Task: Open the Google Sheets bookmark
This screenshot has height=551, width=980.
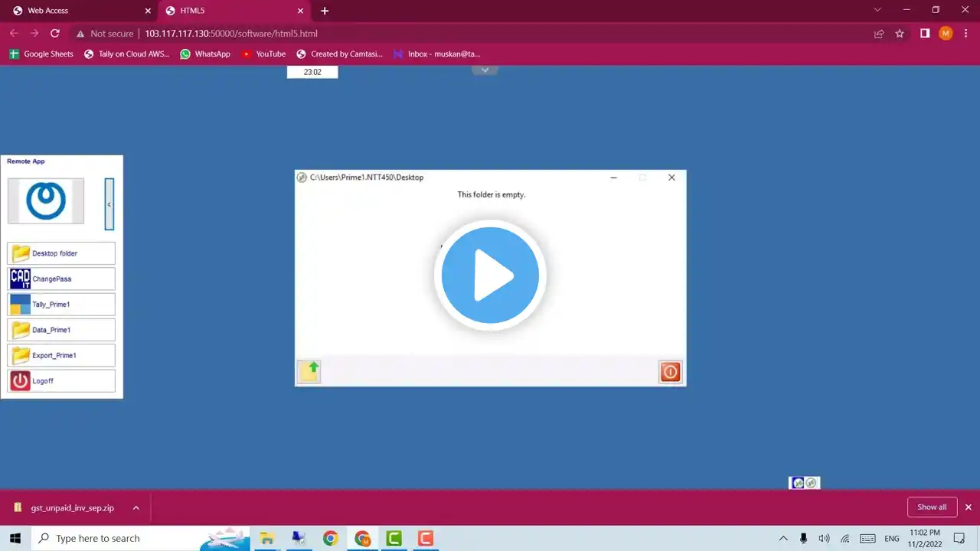Action: click(x=41, y=54)
